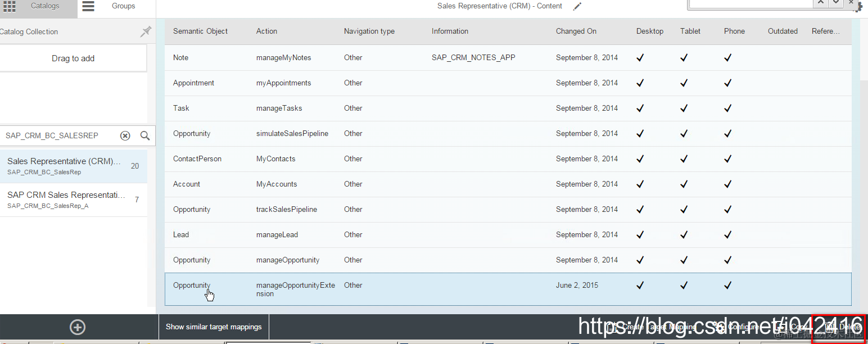Click the MyContacts action cell
The image size is (868, 344).
point(275,159)
